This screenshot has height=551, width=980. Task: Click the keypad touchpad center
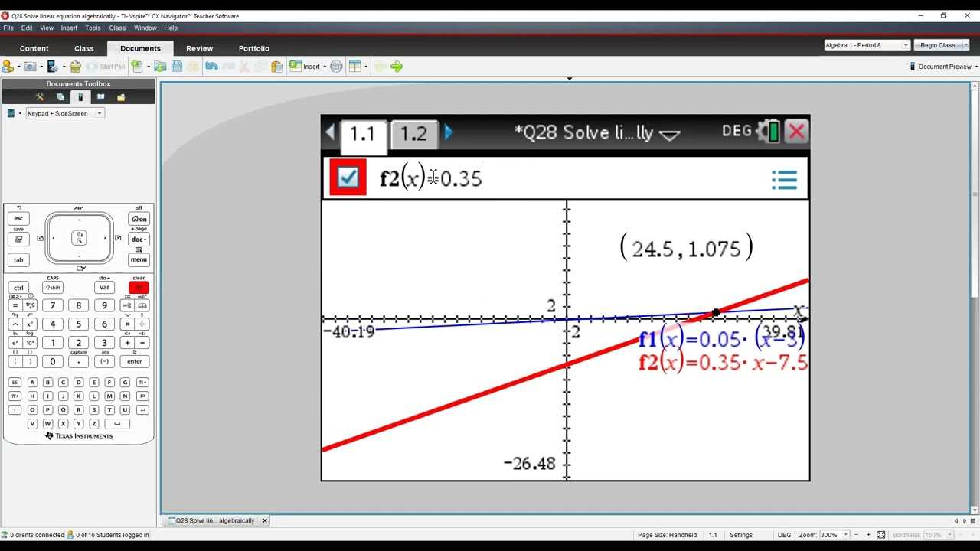click(79, 238)
